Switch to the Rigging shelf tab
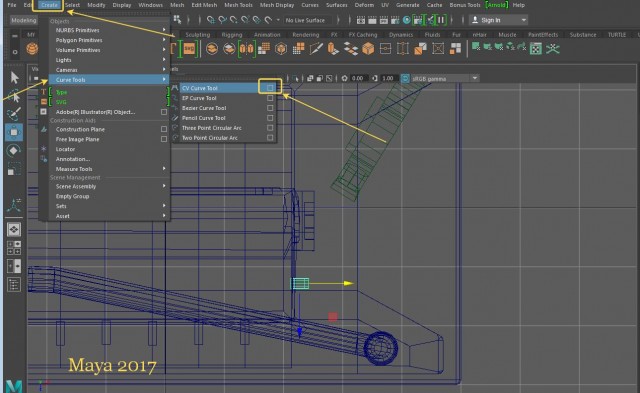Viewport: 640px width, 393px height. [232, 35]
